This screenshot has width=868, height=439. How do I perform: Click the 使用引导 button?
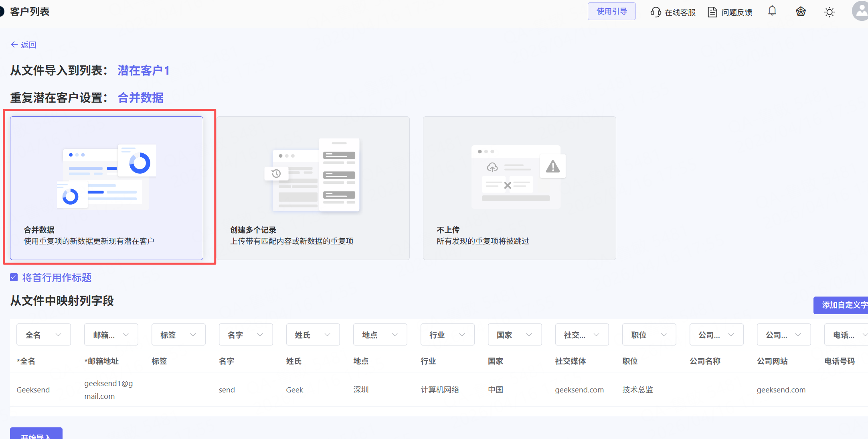click(611, 11)
